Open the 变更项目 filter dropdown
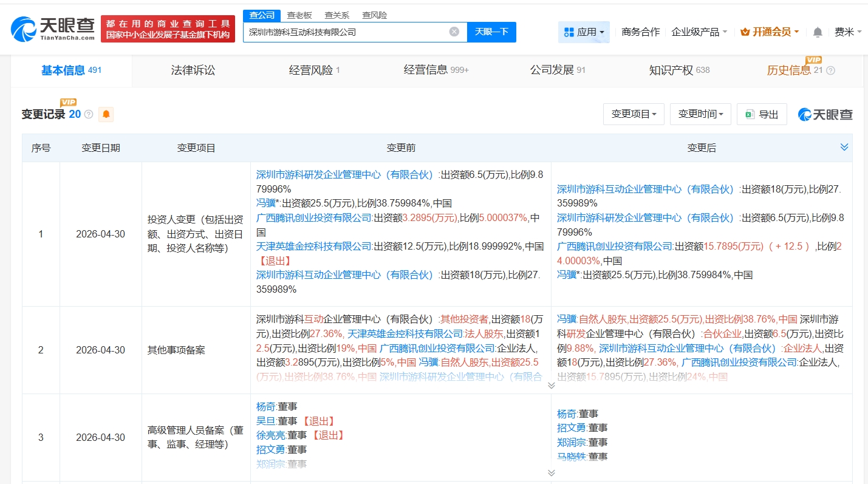 (634, 114)
